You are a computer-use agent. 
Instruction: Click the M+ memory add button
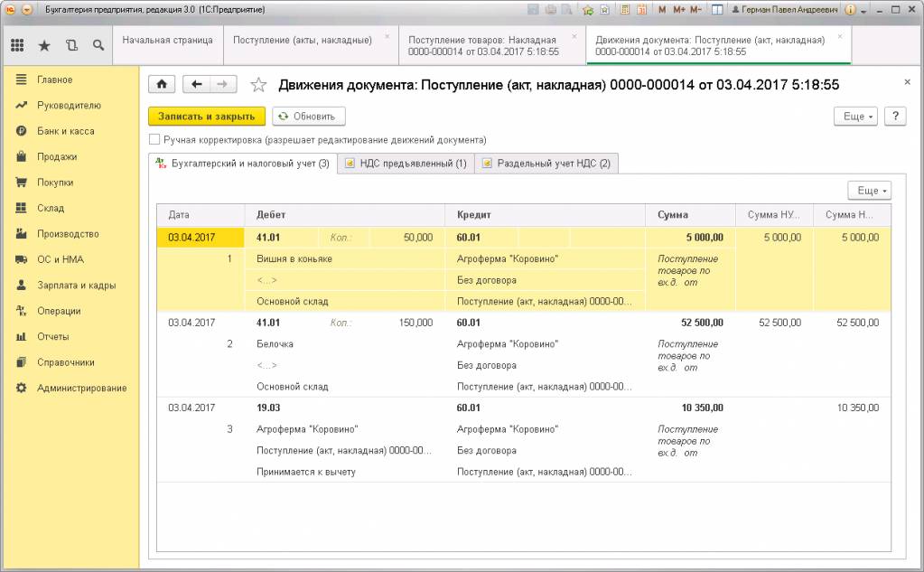[x=679, y=10]
